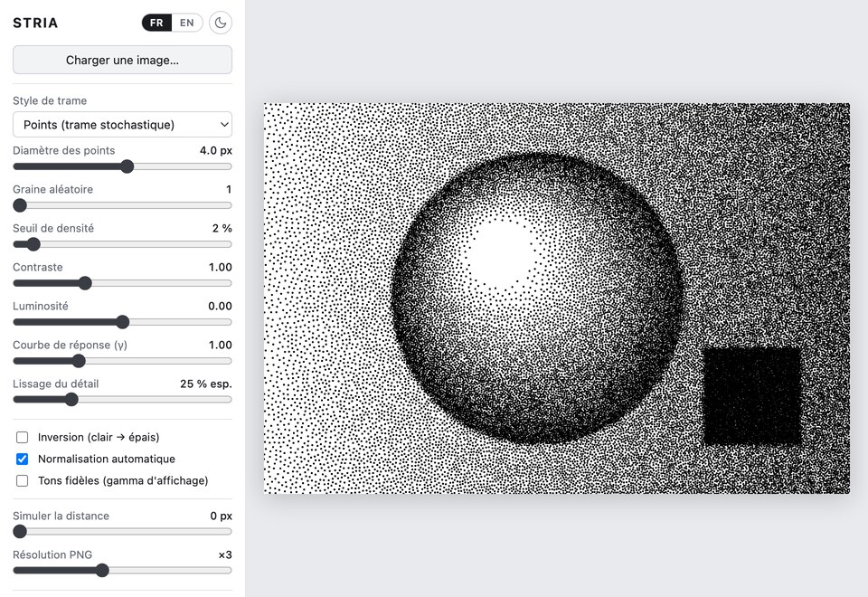Switch the language to EN

(x=187, y=23)
